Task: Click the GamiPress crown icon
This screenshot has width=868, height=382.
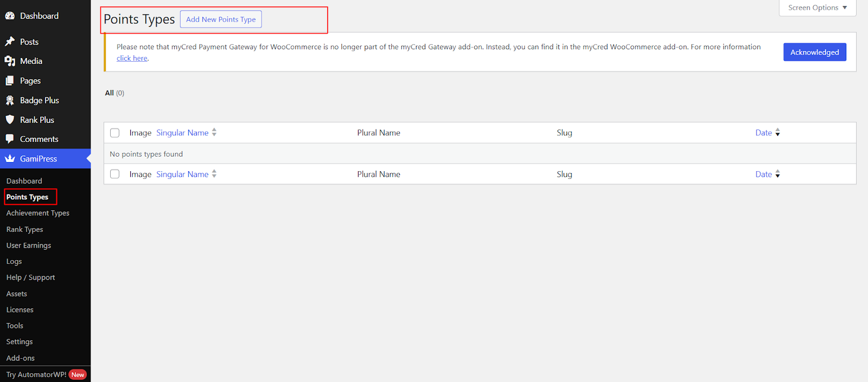Action: click(10, 159)
